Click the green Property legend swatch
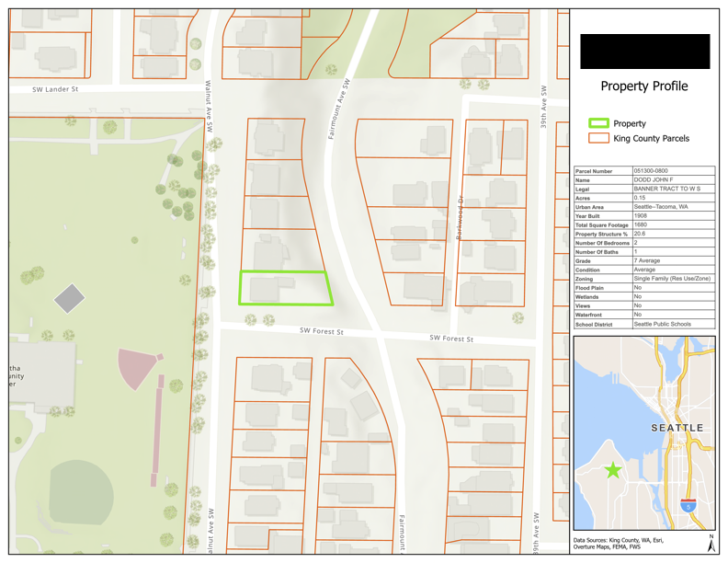 598,123
